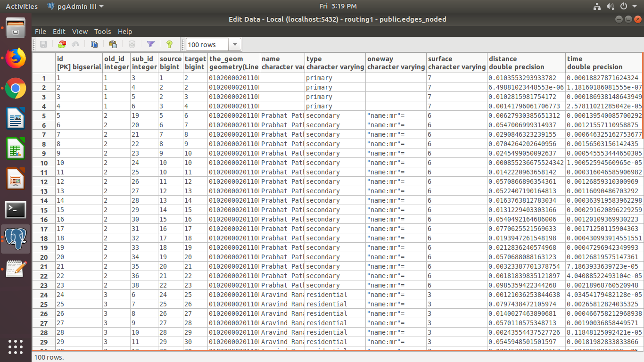The height and width of the screenshot is (362, 644).
Task: Click the surface character varying column header
Action: point(456,63)
